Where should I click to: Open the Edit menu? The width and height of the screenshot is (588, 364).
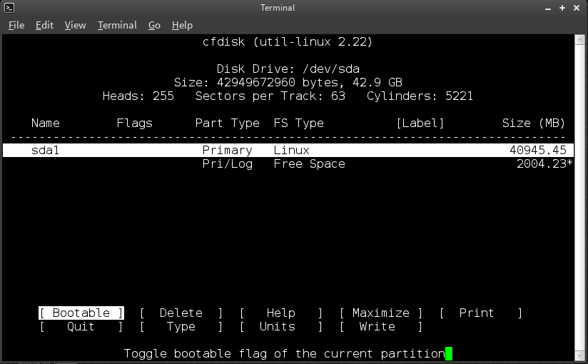tap(44, 25)
